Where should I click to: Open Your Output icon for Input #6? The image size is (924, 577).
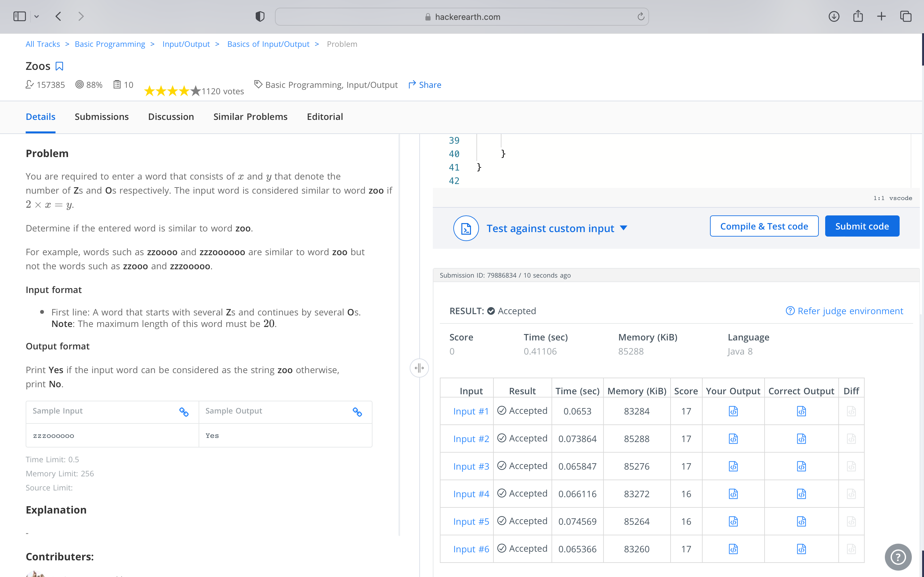[733, 549]
